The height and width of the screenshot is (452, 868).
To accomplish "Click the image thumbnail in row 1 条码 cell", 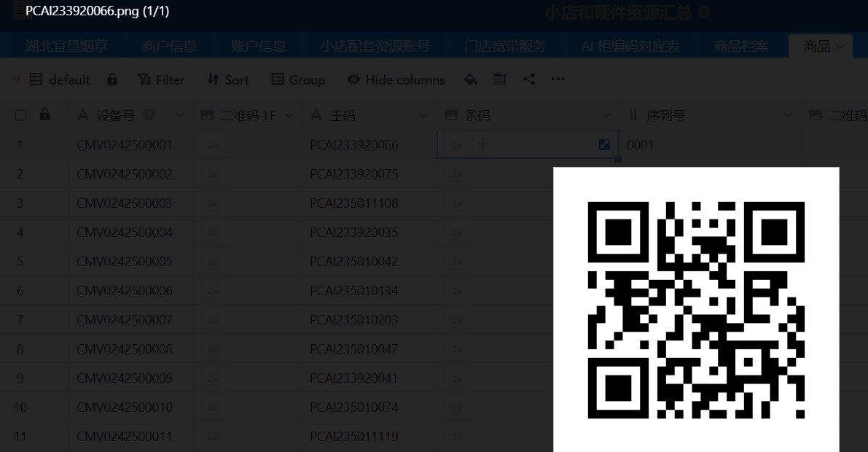I will coord(457,144).
